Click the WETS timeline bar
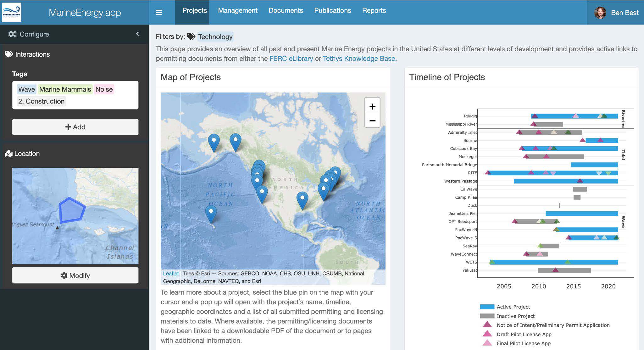Image resolution: width=644 pixels, height=350 pixels. coord(554,262)
